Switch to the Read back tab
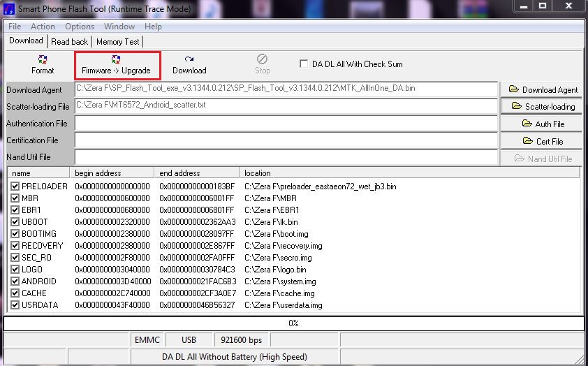The height and width of the screenshot is (366, 588). point(69,42)
